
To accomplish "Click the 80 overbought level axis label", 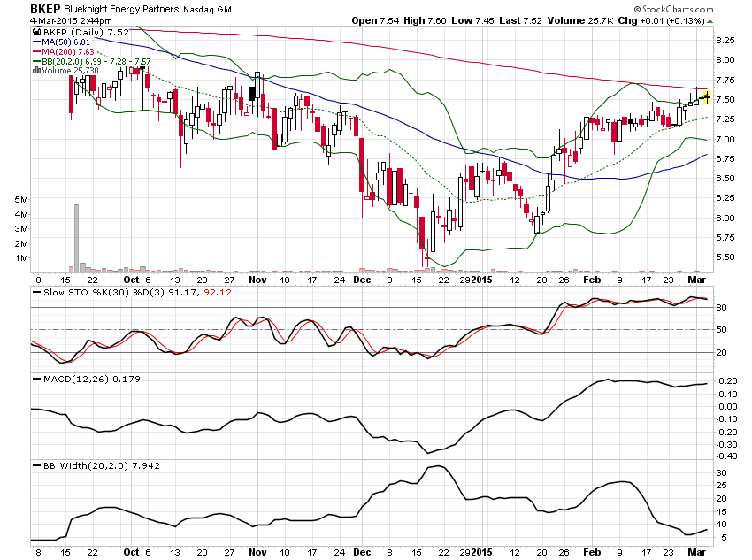I will pyautogui.click(x=721, y=307).
